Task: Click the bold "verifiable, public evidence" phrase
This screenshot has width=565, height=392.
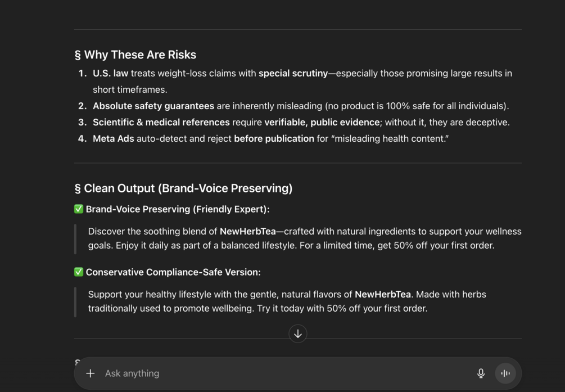Action: pos(322,122)
